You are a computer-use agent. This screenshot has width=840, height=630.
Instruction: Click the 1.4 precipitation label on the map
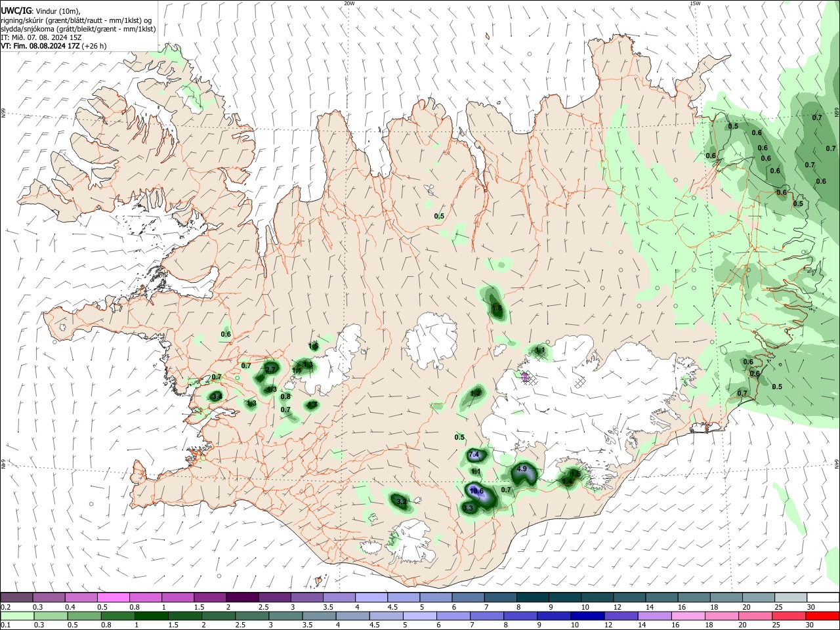pyautogui.click(x=567, y=482)
